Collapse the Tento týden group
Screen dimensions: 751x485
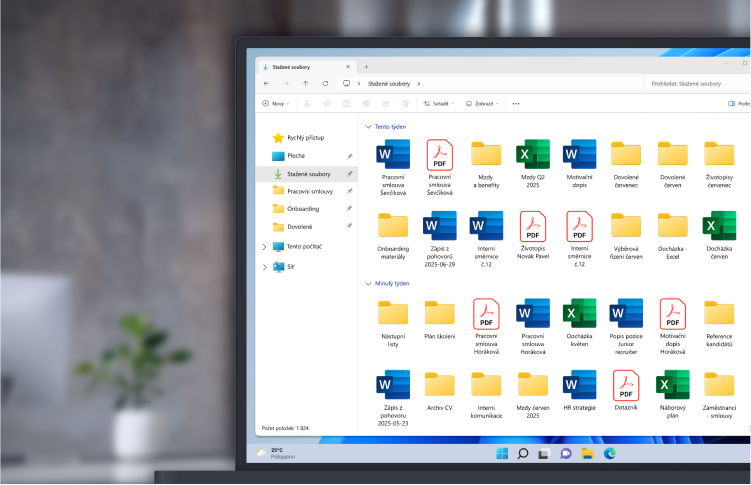coord(368,127)
